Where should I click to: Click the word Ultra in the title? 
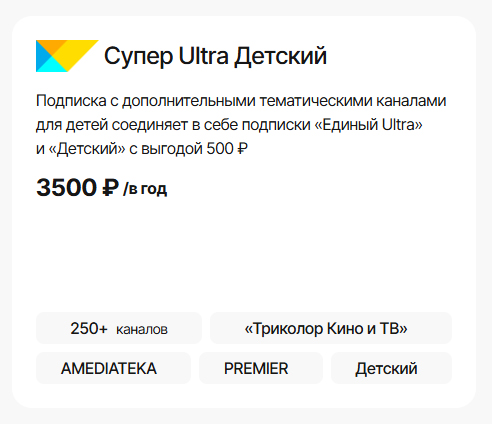coord(203,55)
